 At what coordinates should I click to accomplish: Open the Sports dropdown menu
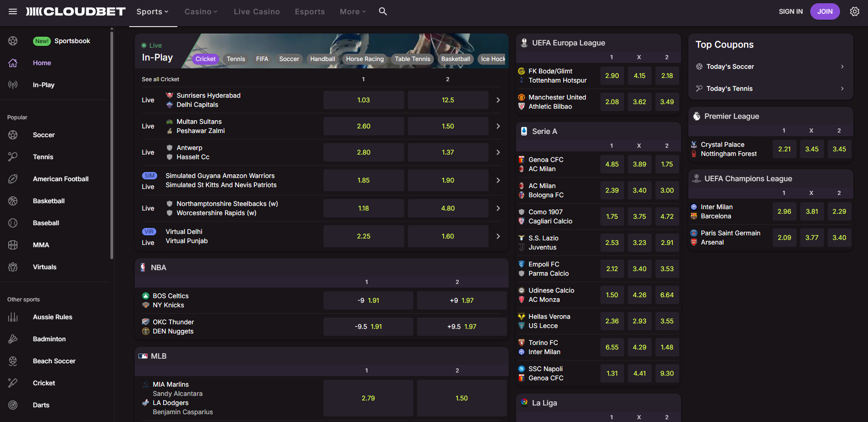[153, 11]
